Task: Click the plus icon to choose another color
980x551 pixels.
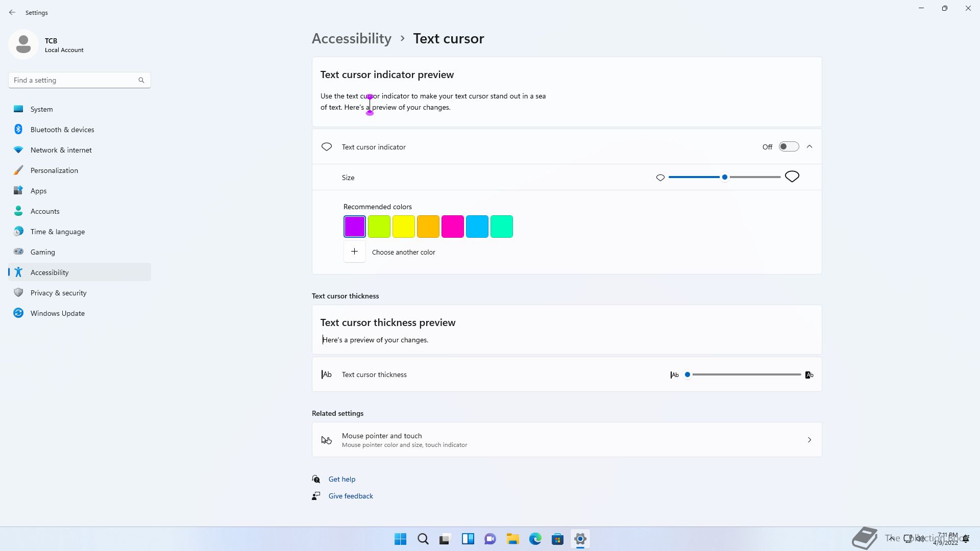Action: coord(354,252)
